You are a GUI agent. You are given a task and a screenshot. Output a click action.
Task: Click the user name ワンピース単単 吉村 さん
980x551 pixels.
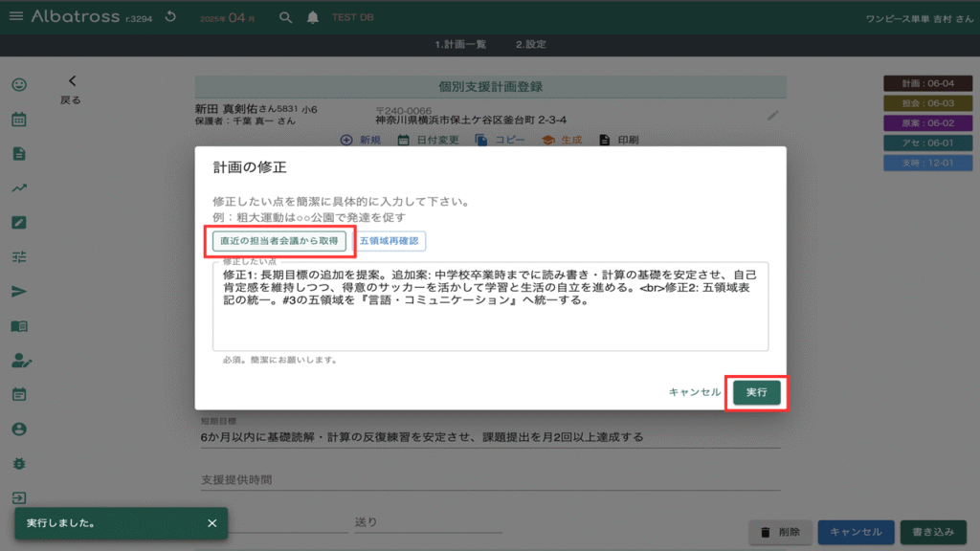919,19
